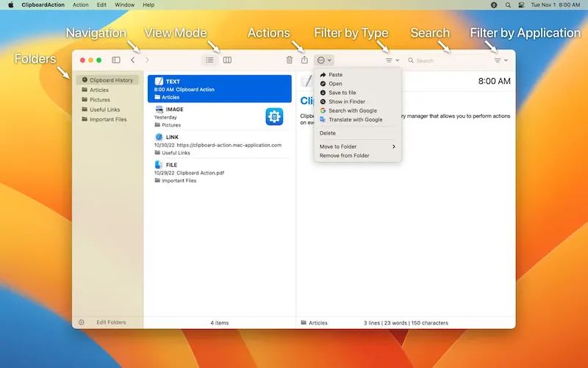The width and height of the screenshot is (588, 368).
Task: Choose Show in Finder menu entry
Action: 358,102
